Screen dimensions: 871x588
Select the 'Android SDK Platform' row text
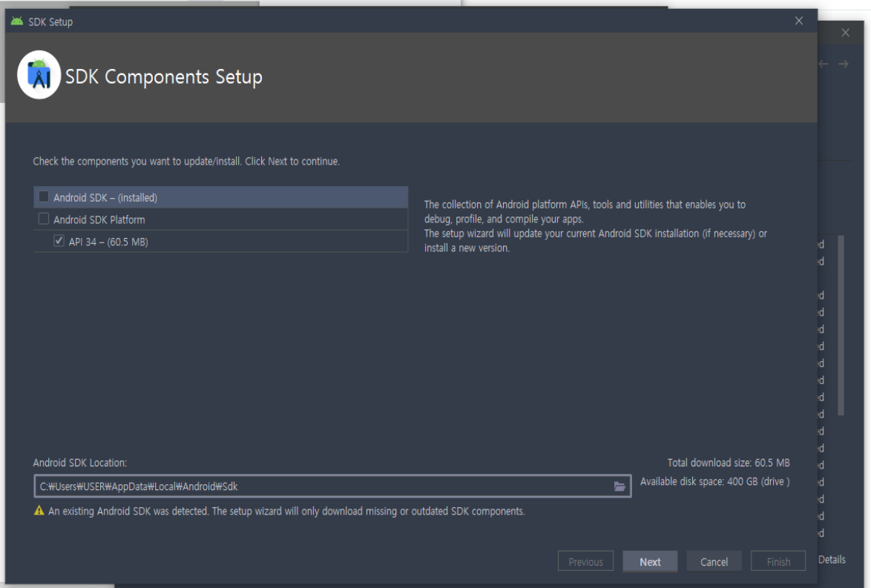(x=99, y=220)
